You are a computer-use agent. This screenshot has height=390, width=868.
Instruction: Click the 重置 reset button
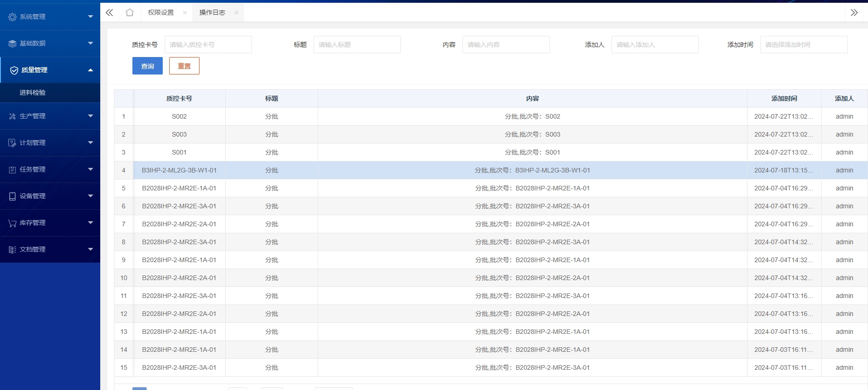[184, 66]
